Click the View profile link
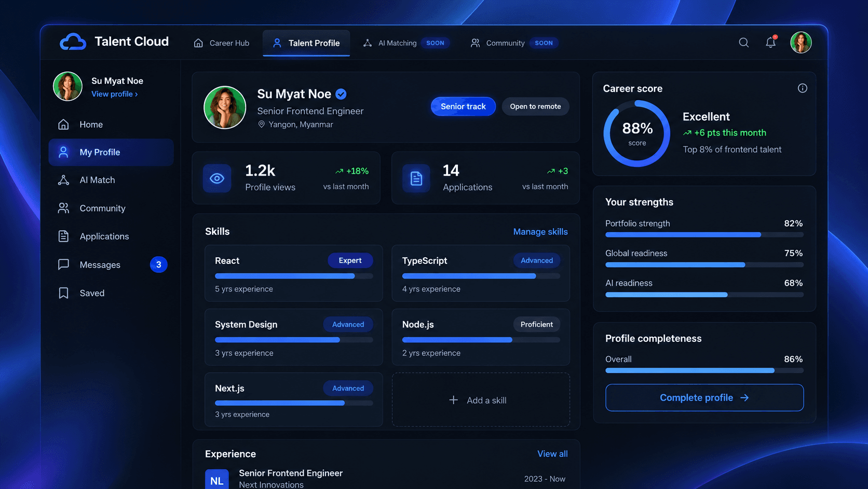Image resolution: width=868 pixels, height=489 pixels. point(115,94)
